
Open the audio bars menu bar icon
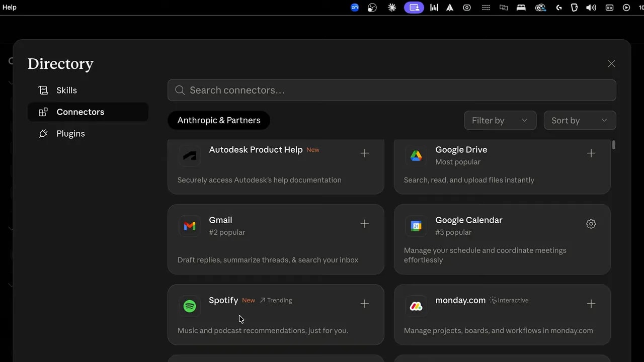(x=434, y=8)
